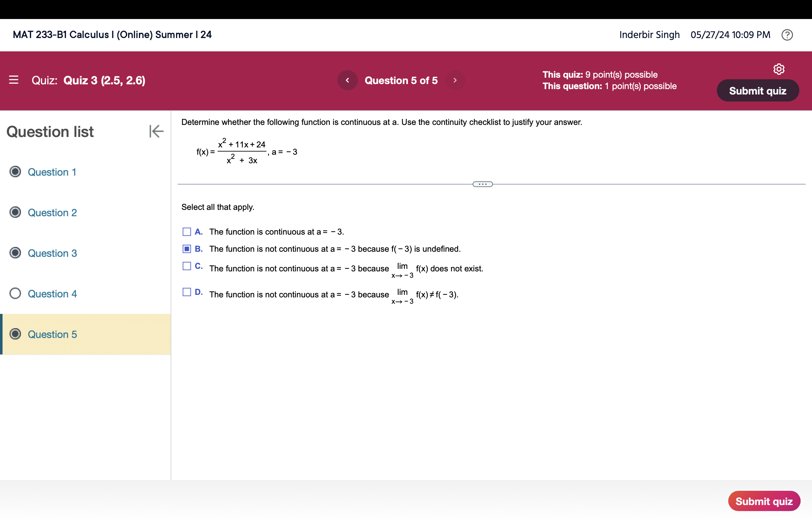
Task: Open the help question mark icon
Action: 787,35
